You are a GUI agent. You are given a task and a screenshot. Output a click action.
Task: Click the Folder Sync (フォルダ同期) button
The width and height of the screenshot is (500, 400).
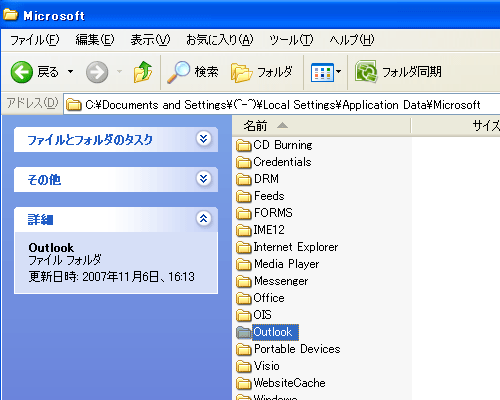tap(398, 72)
